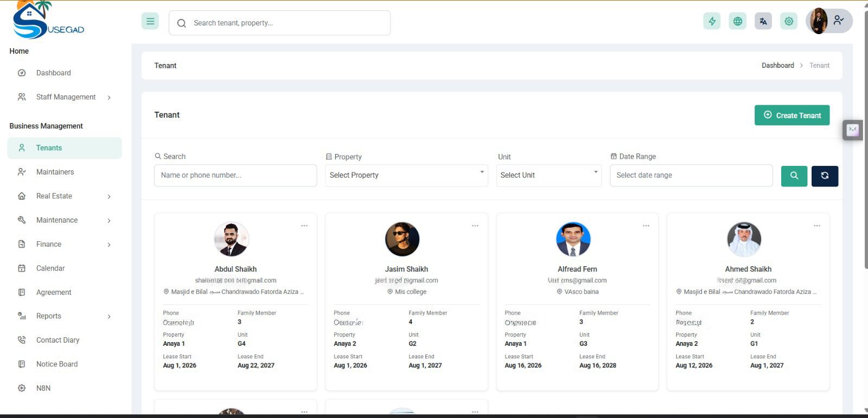Image resolution: width=868 pixels, height=418 pixels.
Task: Expand Real Estate menu
Action: coord(65,196)
